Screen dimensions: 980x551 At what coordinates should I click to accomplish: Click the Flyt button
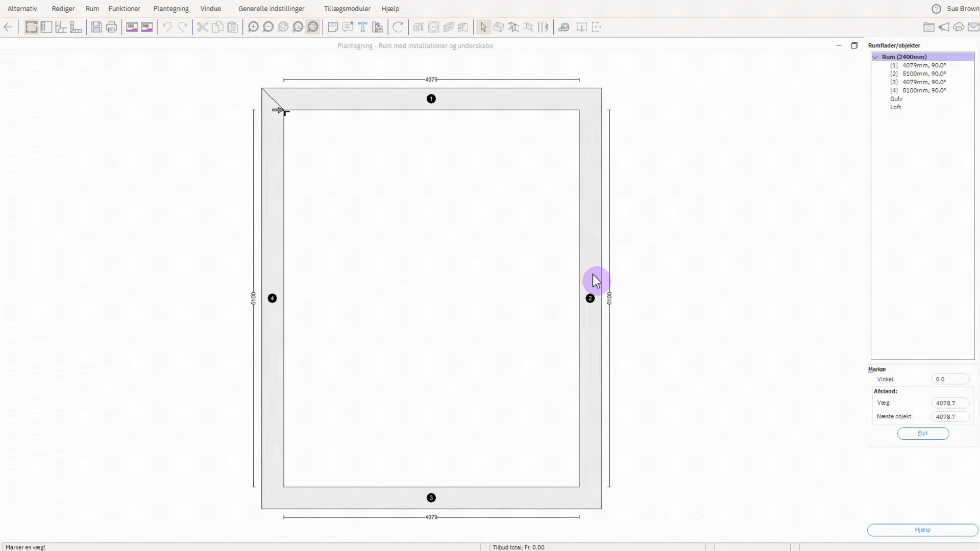click(922, 433)
